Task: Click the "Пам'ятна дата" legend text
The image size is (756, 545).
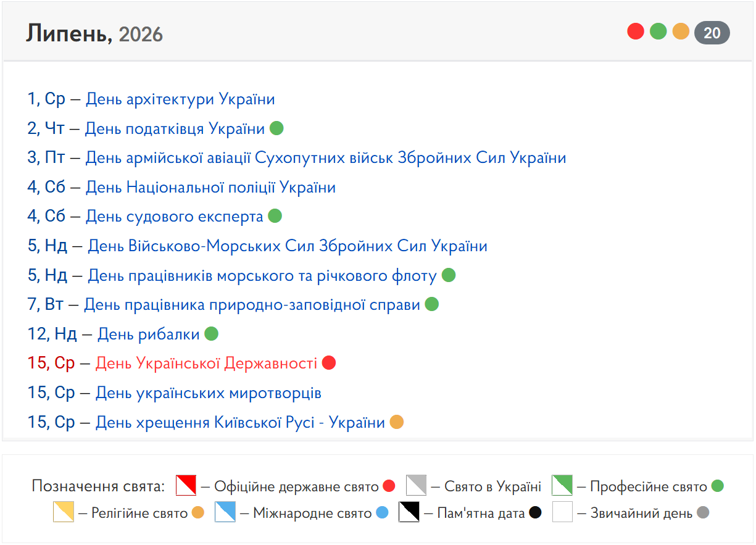Action: pos(481,514)
